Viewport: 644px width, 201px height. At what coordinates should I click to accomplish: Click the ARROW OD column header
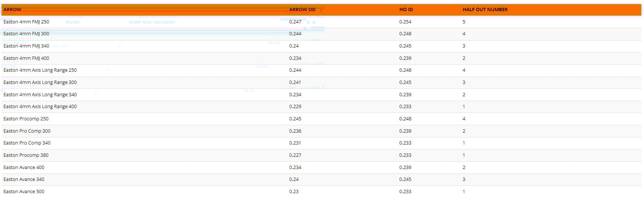coord(302,10)
